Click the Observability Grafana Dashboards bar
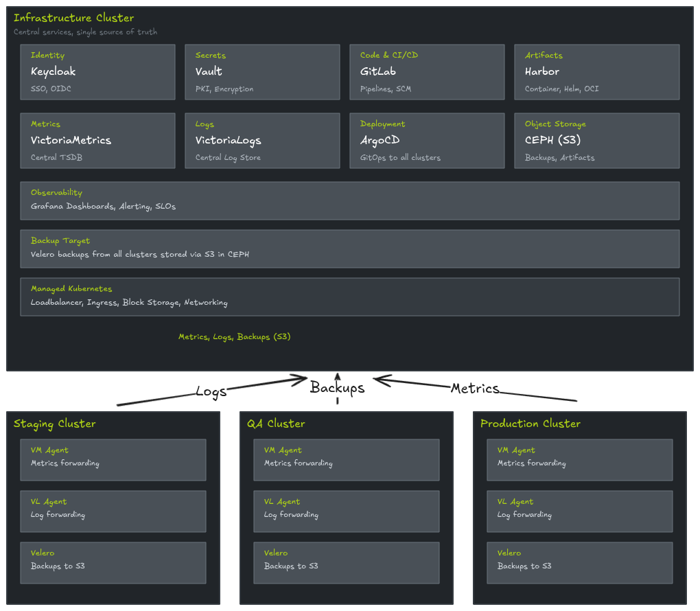The image size is (700, 611). pos(350,200)
